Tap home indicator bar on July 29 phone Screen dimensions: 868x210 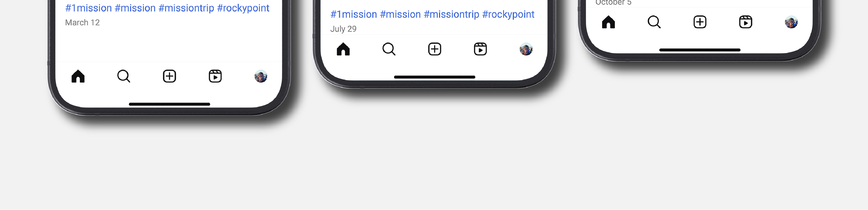point(435,77)
